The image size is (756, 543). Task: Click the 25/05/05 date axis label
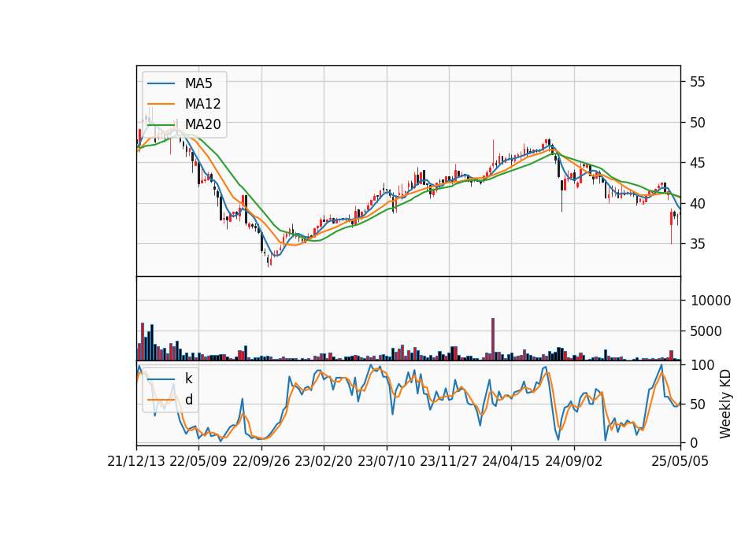coord(680,461)
